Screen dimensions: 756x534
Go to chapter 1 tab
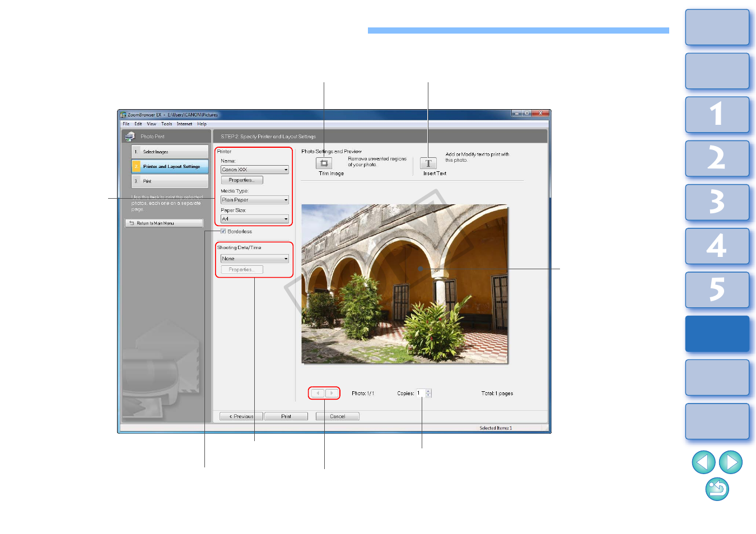(717, 115)
